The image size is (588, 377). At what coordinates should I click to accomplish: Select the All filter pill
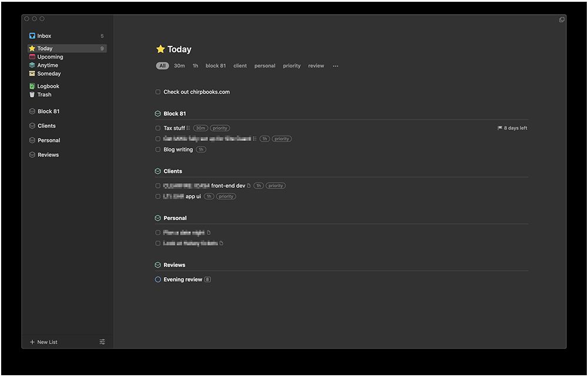pos(162,66)
